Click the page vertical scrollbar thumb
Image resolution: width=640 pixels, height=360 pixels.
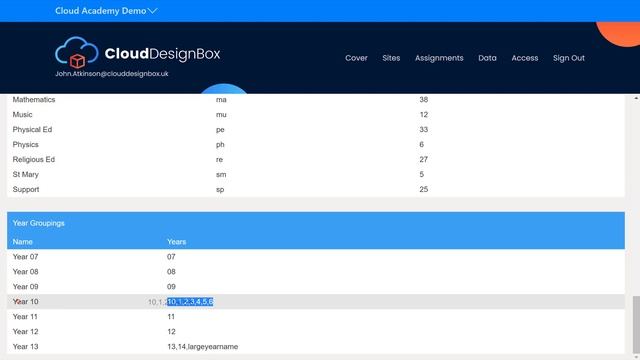click(636, 325)
